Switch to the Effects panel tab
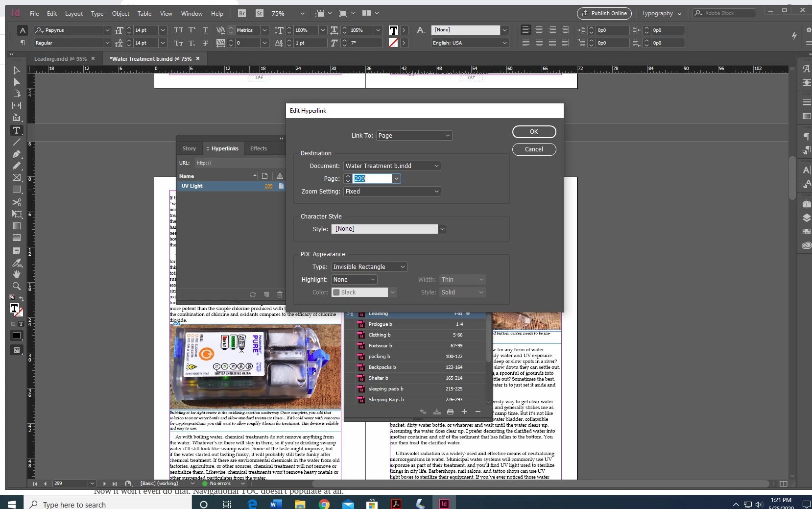This screenshot has height=509, width=812. [259, 148]
